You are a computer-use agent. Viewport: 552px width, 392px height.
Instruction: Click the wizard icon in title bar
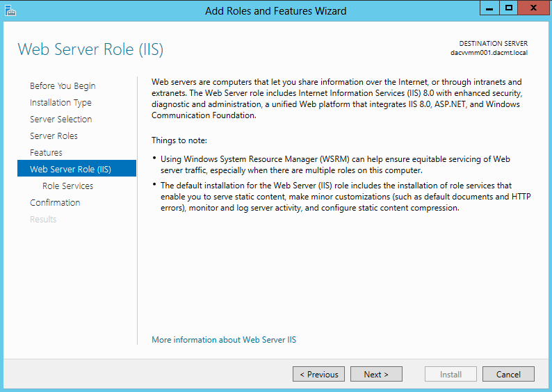pos(10,11)
